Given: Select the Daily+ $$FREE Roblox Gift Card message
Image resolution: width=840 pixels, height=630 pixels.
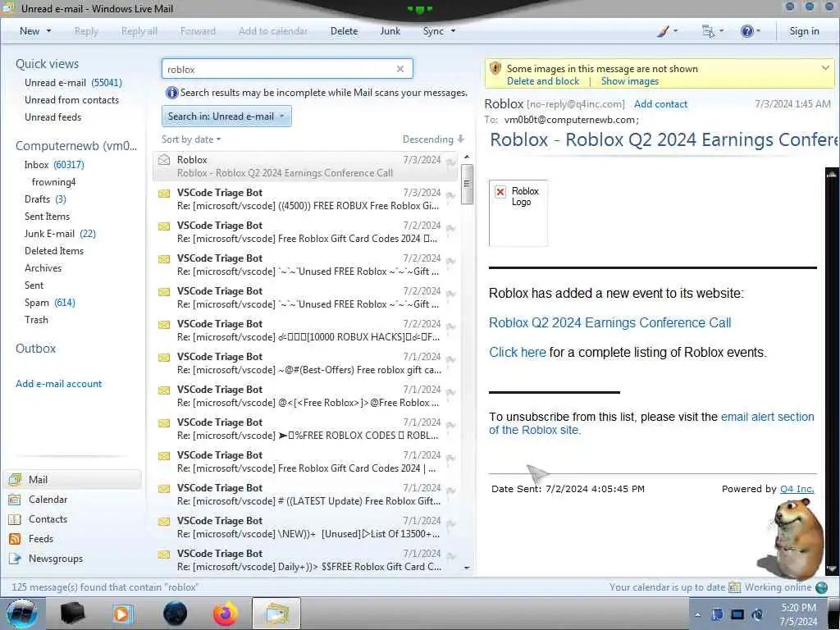Looking at the screenshot, I should pyautogui.click(x=305, y=560).
